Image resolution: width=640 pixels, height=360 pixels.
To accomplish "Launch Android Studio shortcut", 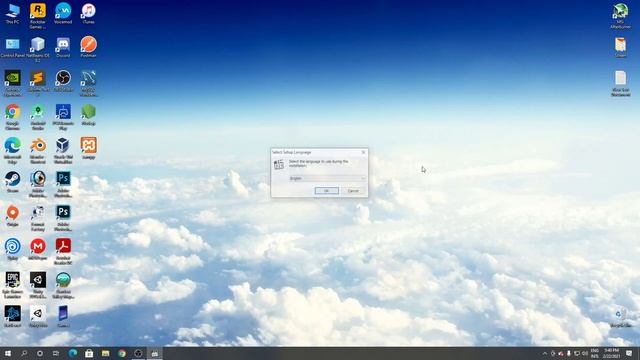I will 38,117.
